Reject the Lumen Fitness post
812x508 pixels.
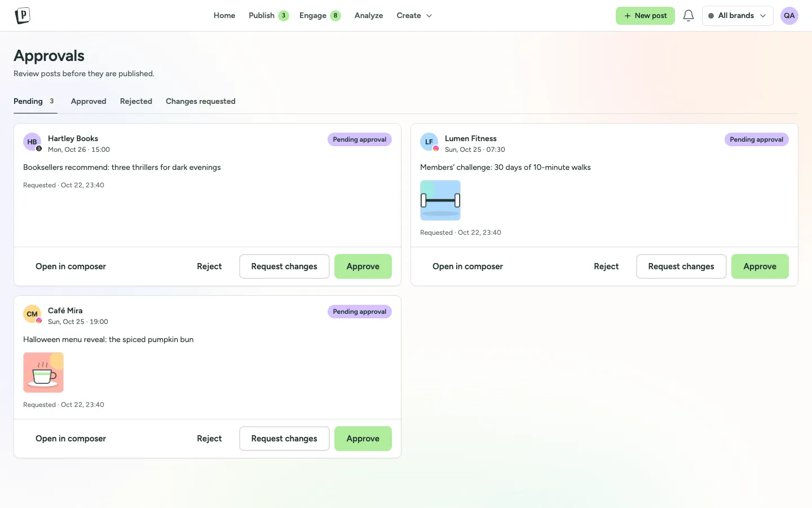(606, 266)
